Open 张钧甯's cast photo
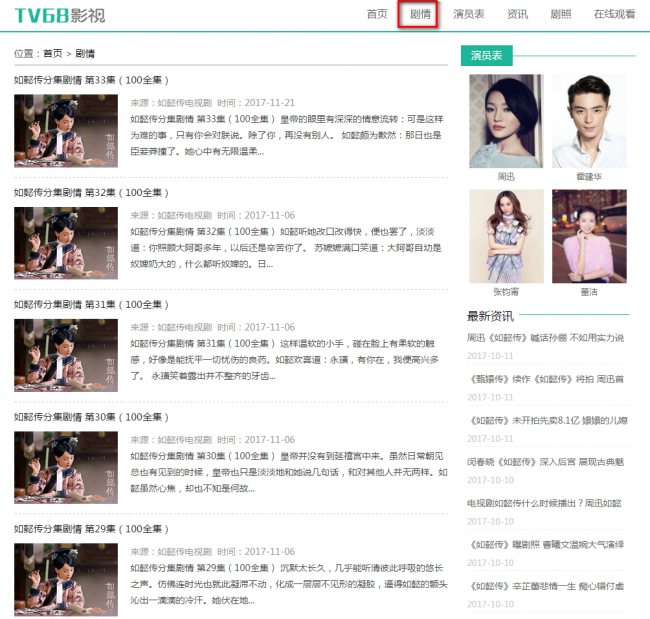 506,236
